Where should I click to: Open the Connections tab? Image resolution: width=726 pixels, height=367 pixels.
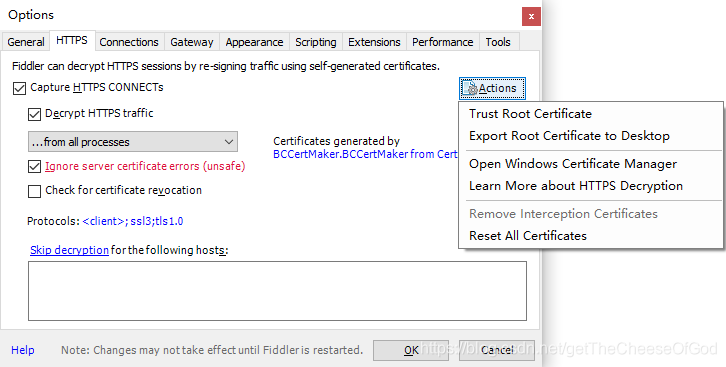click(129, 42)
